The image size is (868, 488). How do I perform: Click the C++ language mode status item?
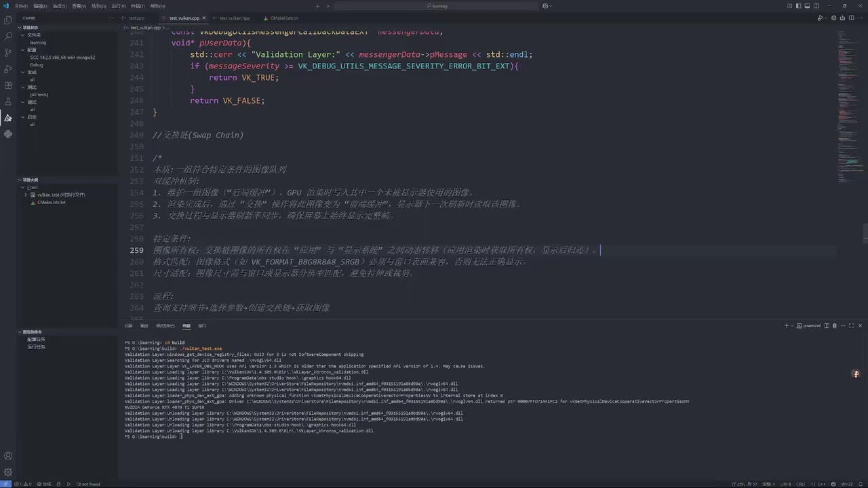pos(821,484)
